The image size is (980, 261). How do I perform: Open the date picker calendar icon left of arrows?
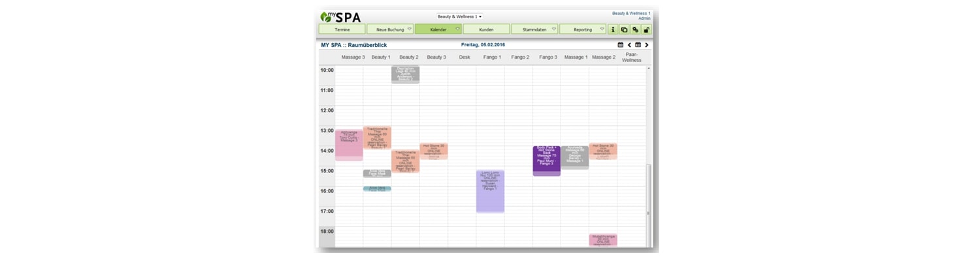(621, 45)
